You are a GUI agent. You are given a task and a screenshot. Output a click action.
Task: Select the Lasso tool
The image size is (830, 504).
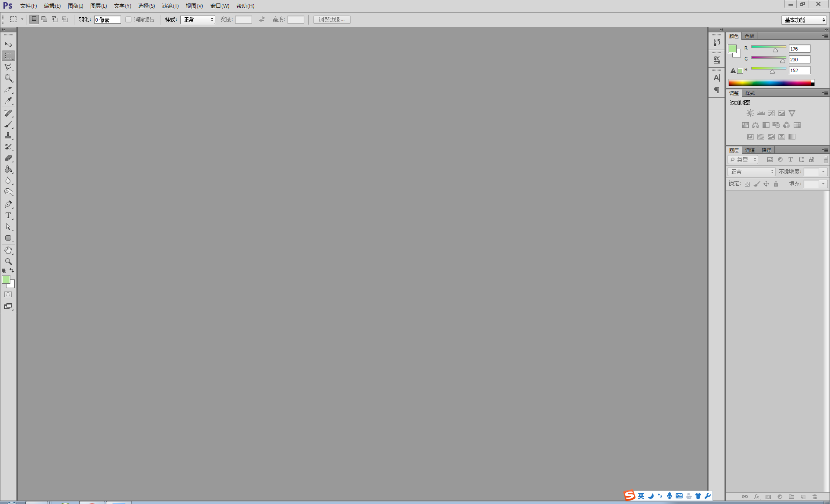tap(8, 67)
